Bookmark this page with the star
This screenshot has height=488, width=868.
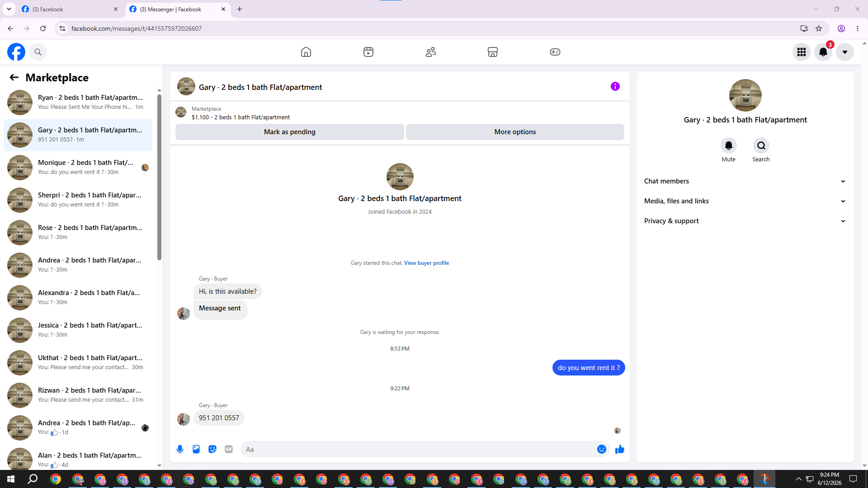819,28
